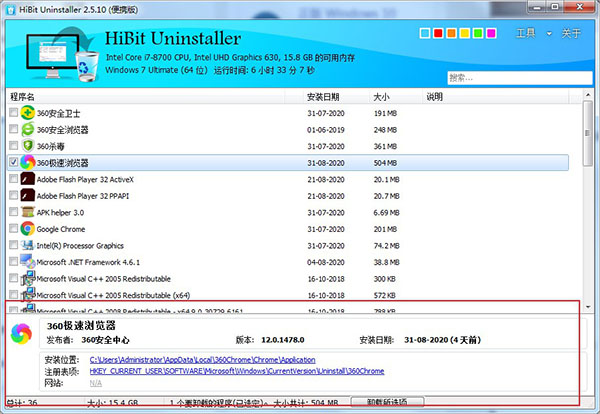Open the 关于 menu
600x414 pixels.
pos(571,33)
